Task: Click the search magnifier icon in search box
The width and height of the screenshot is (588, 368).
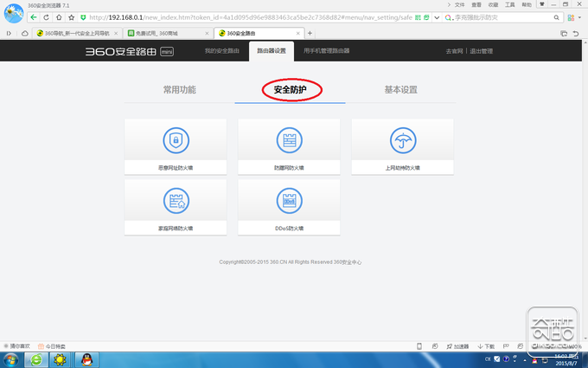Action: [557, 17]
